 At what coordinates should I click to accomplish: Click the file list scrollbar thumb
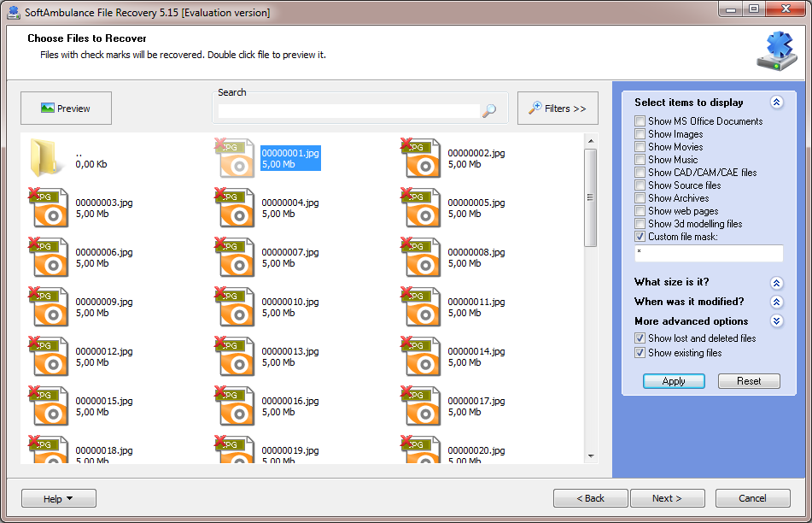pos(590,197)
